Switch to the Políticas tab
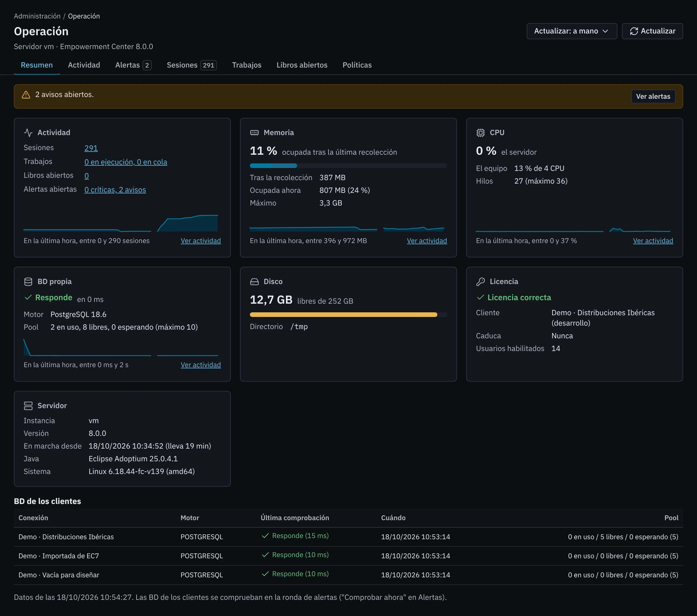This screenshot has height=616, width=697. pos(357,65)
